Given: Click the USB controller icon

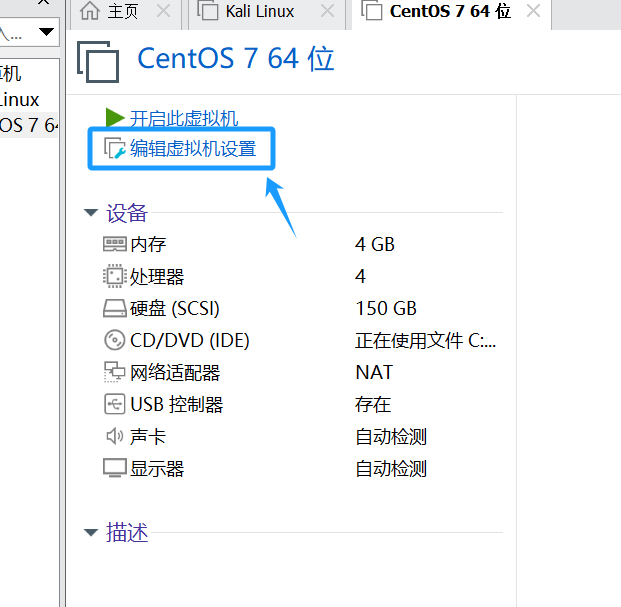Looking at the screenshot, I should pos(115,405).
